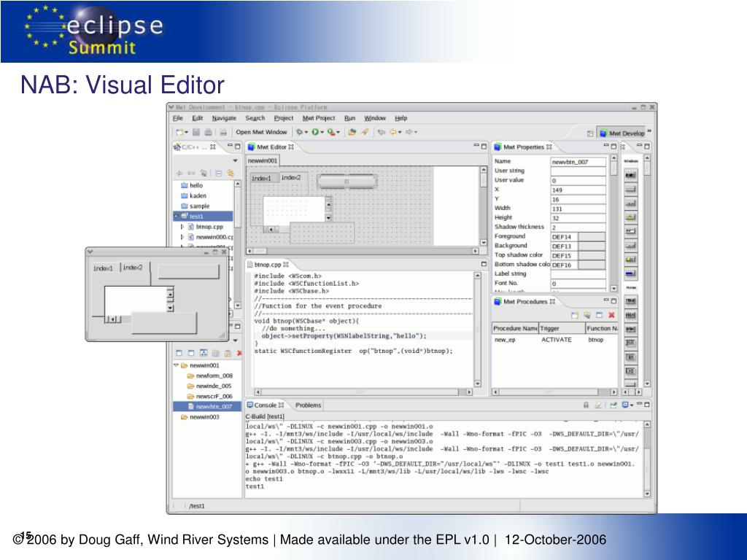The height and width of the screenshot is (560, 747).
Task: Open the Back history dropdown arrow
Action: tap(400, 133)
